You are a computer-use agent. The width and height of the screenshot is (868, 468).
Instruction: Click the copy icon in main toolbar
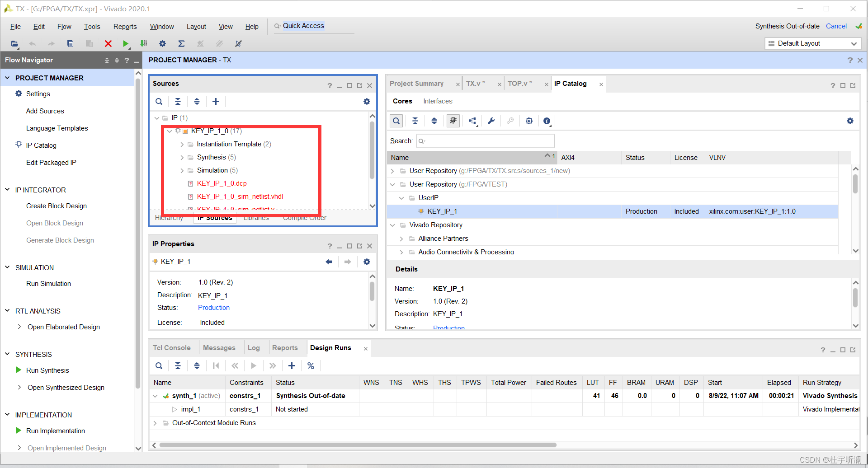coord(70,44)
